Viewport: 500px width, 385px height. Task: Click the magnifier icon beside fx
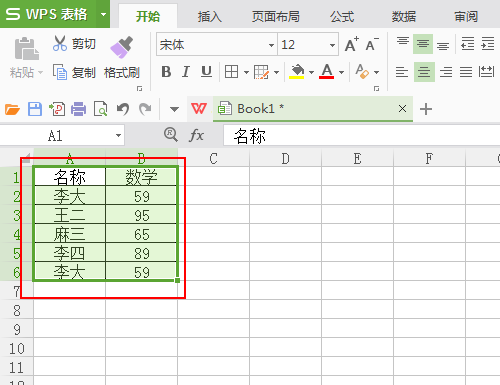pos(171,135)
